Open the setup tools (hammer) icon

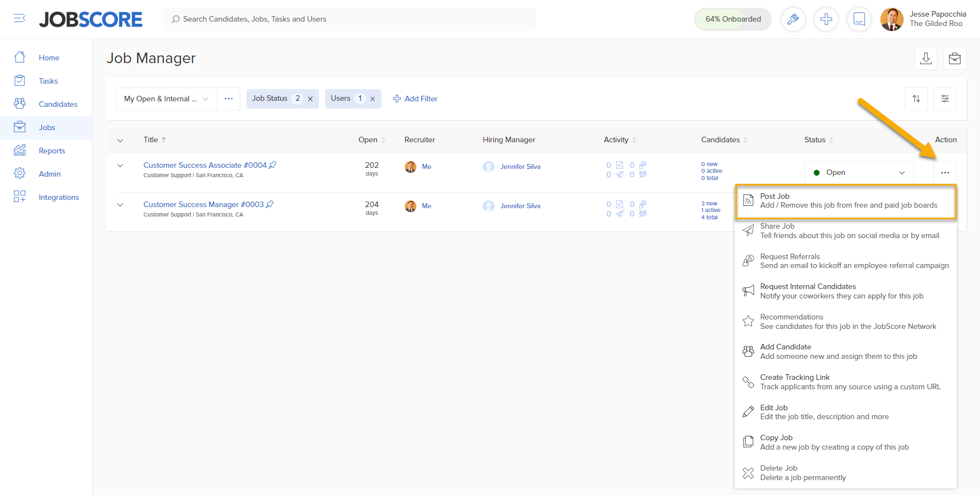(793, 19)
